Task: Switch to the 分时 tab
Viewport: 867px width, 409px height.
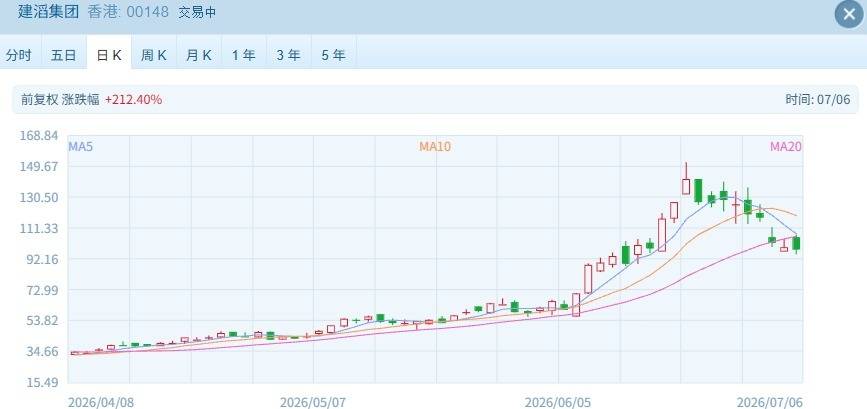Action: (x=19, y=55)
